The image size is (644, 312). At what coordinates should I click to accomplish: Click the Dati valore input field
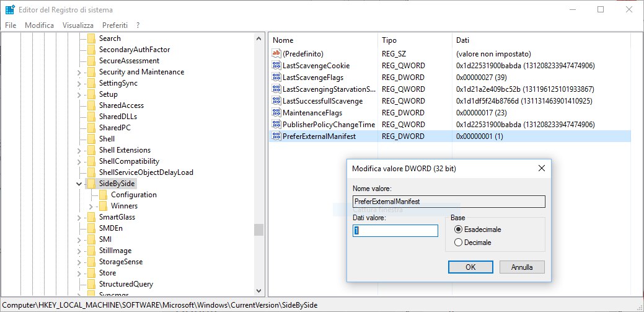(x=395, y=231)
